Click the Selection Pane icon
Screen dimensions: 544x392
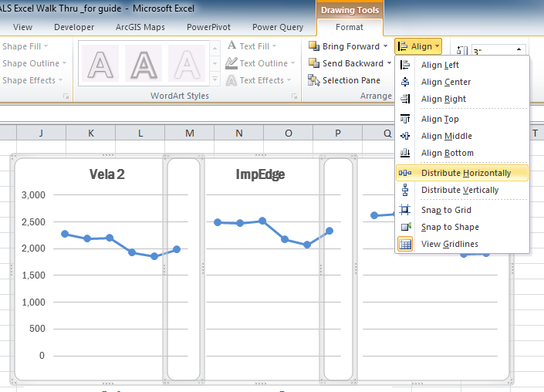pos(314,80)
